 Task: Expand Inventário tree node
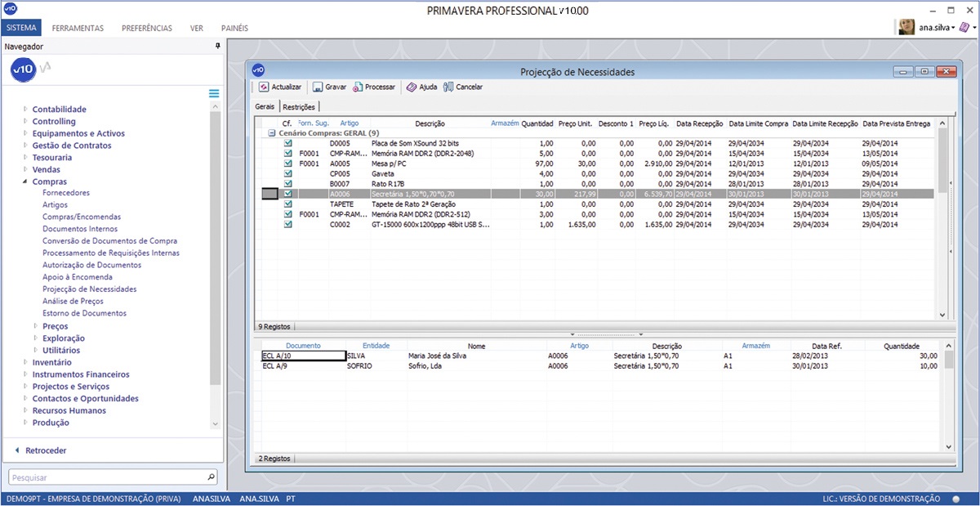[25, 362]
